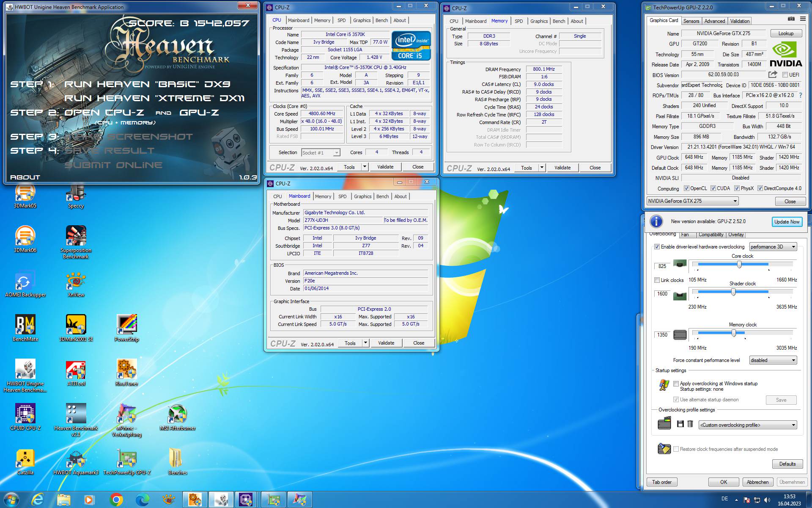
Task: Open the Socket #1 selection dropdown
Action: pyautogui.click(x=320, y=152)
